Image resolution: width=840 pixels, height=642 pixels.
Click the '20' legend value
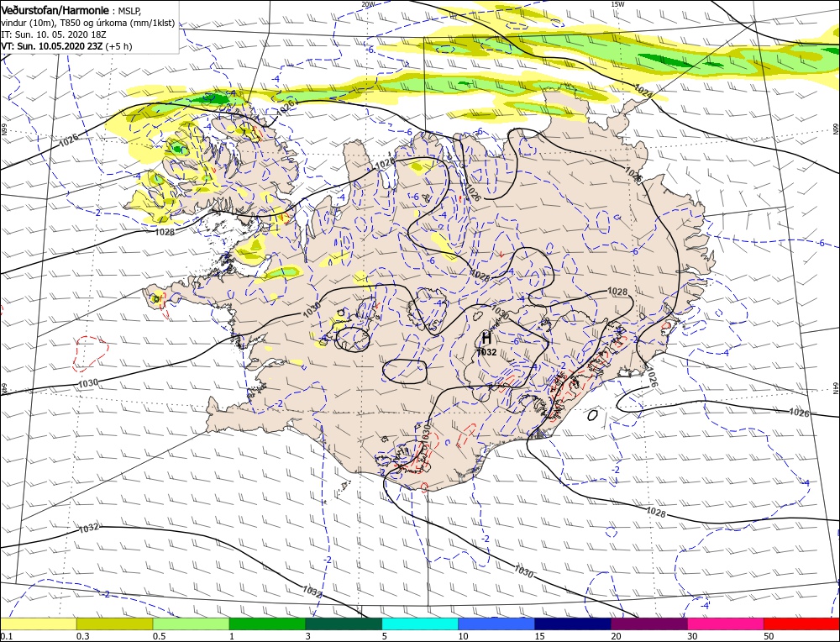(616, 636)
